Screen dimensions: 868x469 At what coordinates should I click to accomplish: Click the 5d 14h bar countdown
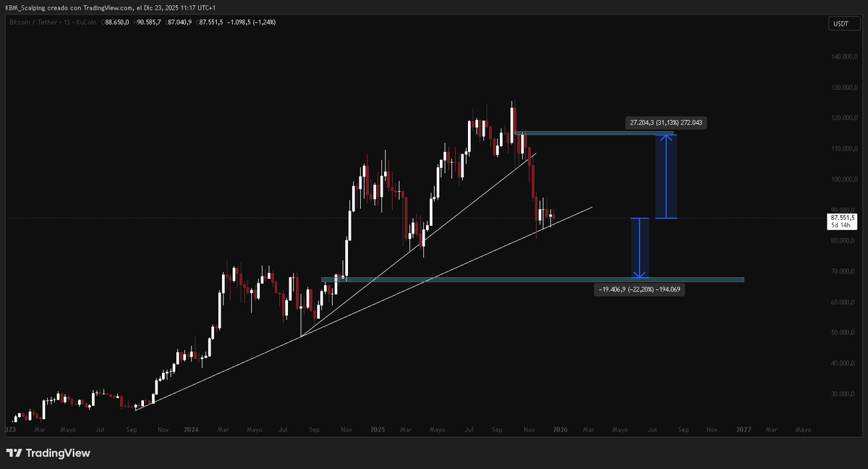839,224
